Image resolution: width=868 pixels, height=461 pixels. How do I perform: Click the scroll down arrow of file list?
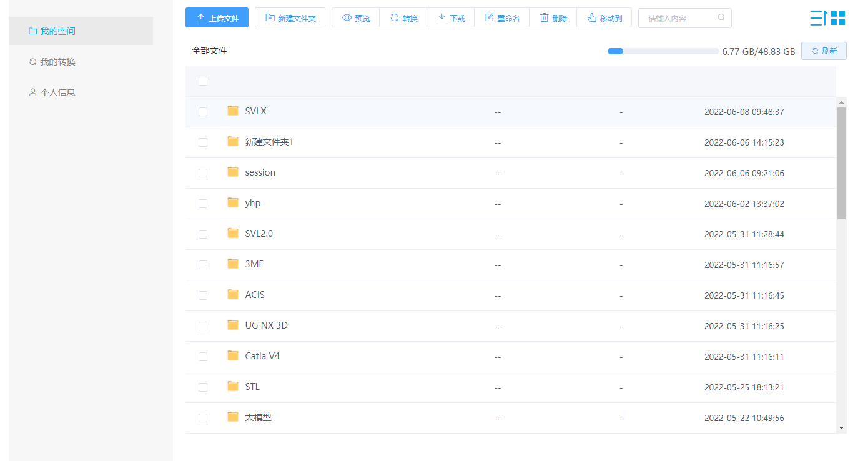point(841,428)
